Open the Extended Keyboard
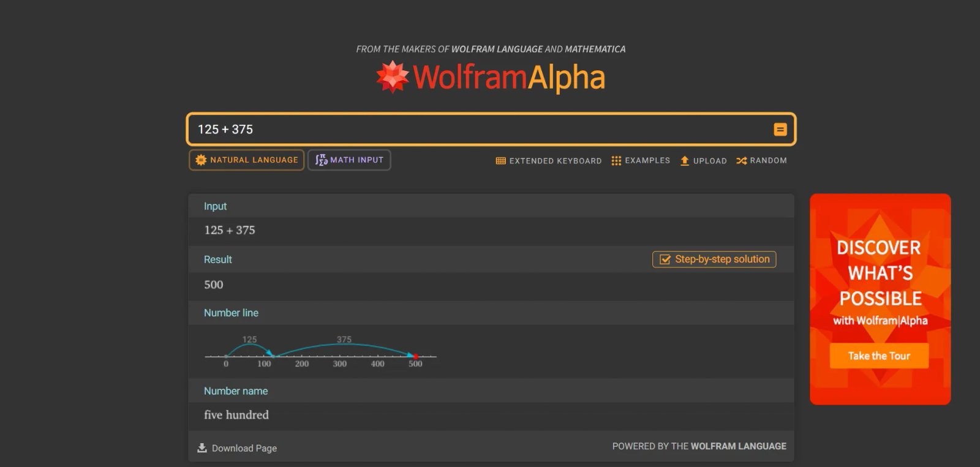980x467 pixels. click(x=549, y=161)
